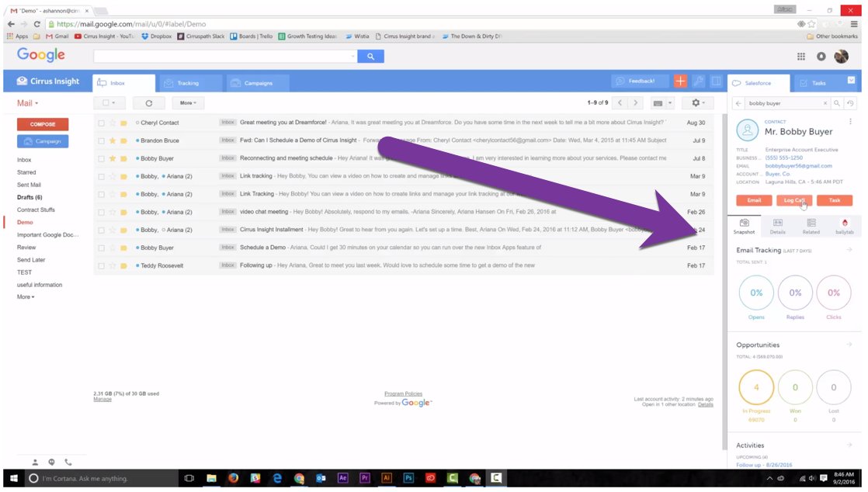Open the Details tab for contact
The height and width of the screenshot is (492, 868).
point(778,227)
